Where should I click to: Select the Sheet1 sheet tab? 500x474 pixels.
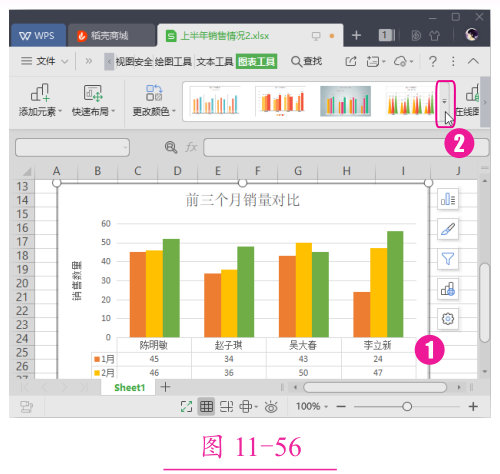[129, 387]
